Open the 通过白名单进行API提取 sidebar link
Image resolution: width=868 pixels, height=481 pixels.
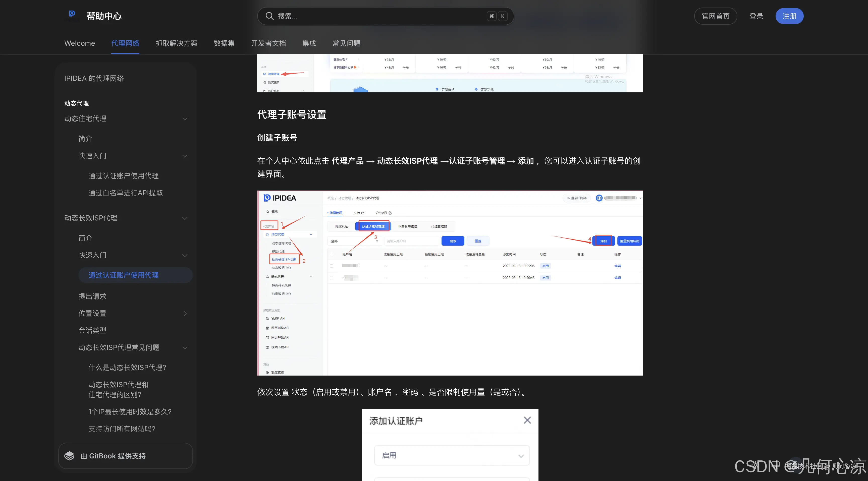[125, 193]
